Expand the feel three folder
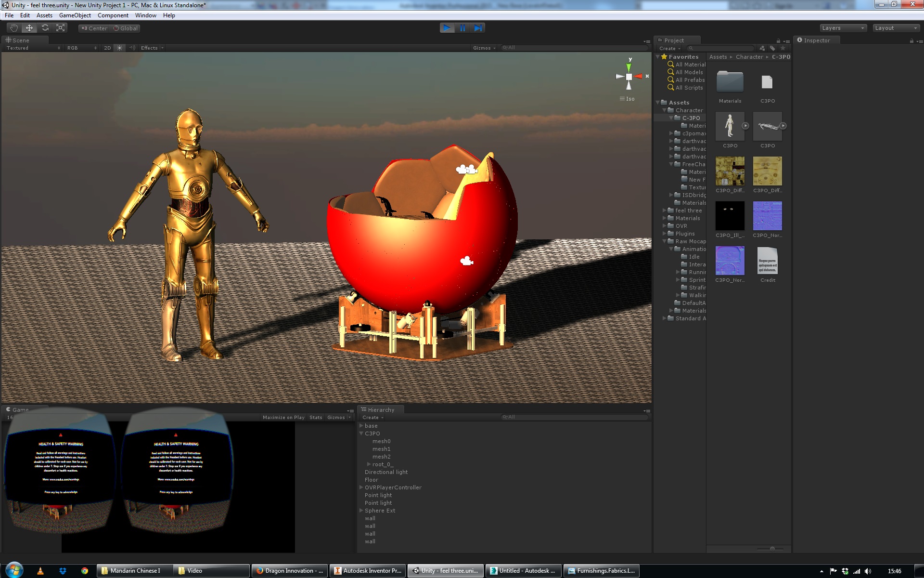 coord(665,210)
